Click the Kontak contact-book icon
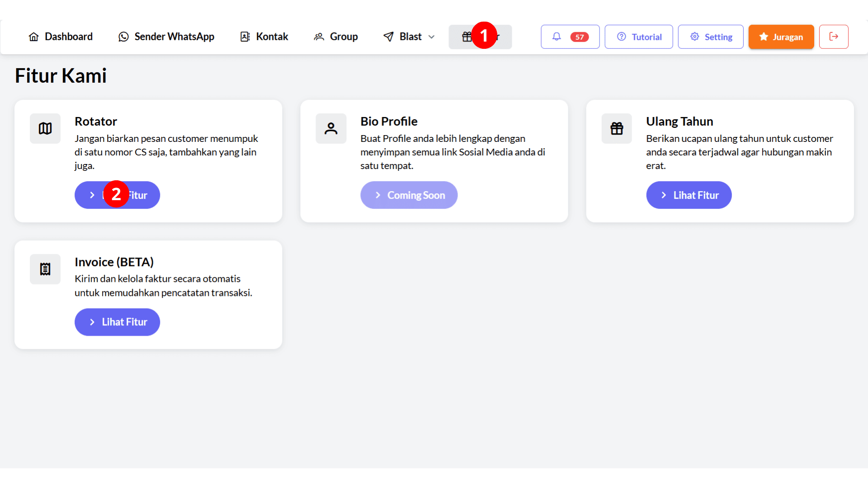The width and height of the screenshot is (868, 488). (x=245, y=37)
